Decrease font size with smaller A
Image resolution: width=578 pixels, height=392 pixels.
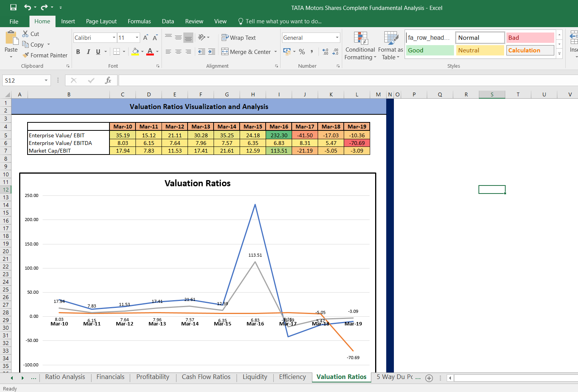155,37
